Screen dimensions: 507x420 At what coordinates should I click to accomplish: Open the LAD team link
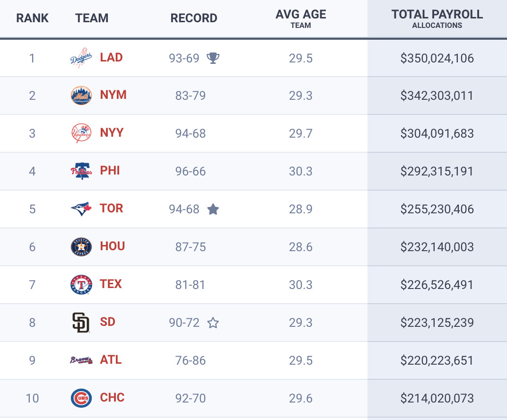[111, 58]
